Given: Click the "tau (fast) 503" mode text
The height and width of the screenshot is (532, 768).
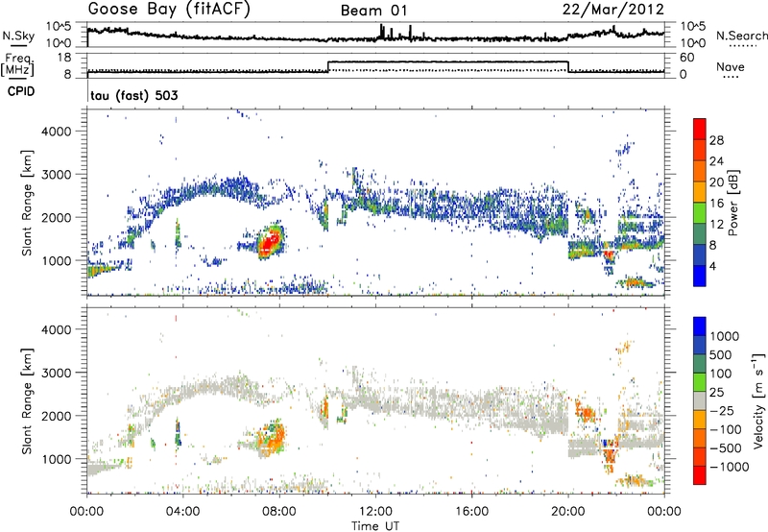Looking at the screenshot, I should click(134, 95).
